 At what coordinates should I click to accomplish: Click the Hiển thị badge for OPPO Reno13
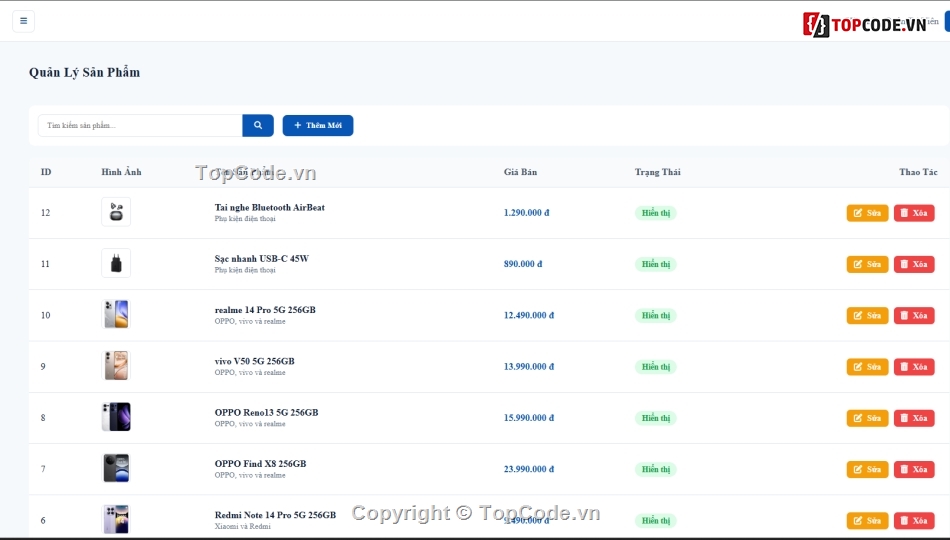coord(656,418)
